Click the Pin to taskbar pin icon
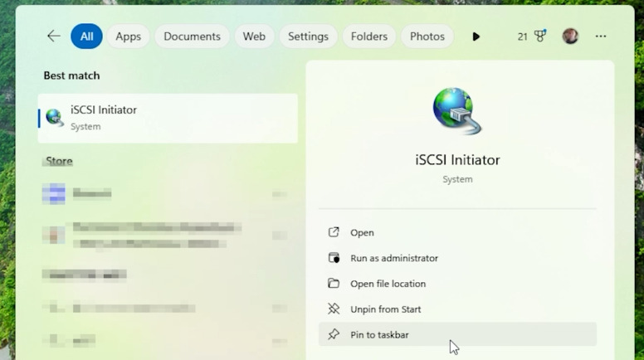 pyautogui.click(x=334, y=334)
